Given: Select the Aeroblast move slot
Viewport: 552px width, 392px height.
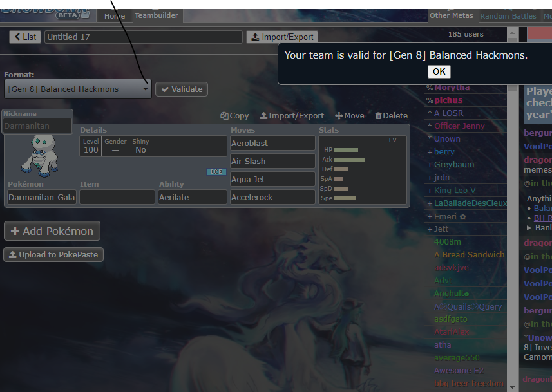Looking at the screenshot, I should point(272,143).
